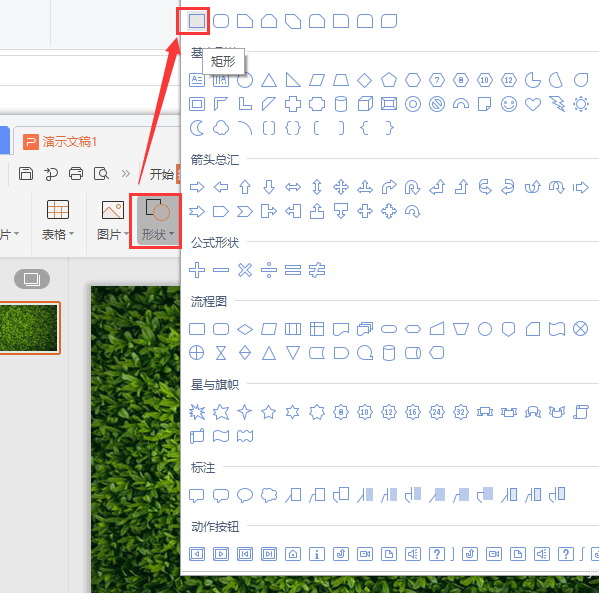599x593 pixels.
Task: Select the plus sign formula shape
Action: pos(197,270)
